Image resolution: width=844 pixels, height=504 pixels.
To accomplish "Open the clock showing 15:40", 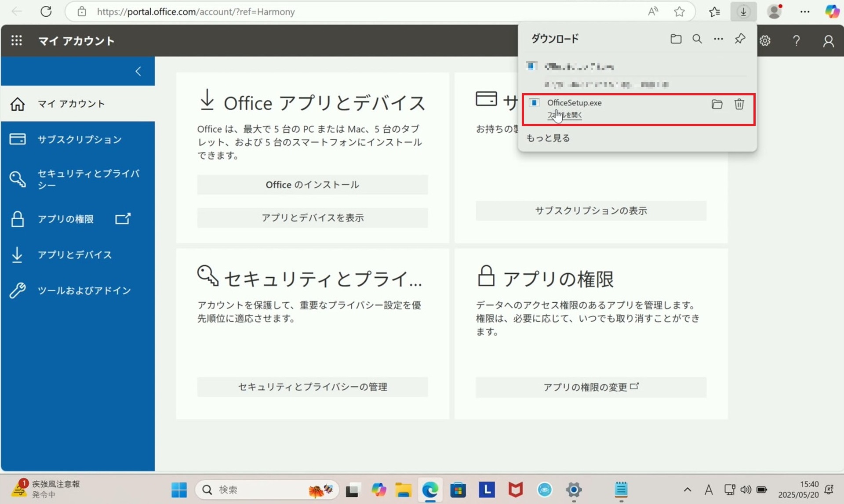I will click(x=798, y=489).
